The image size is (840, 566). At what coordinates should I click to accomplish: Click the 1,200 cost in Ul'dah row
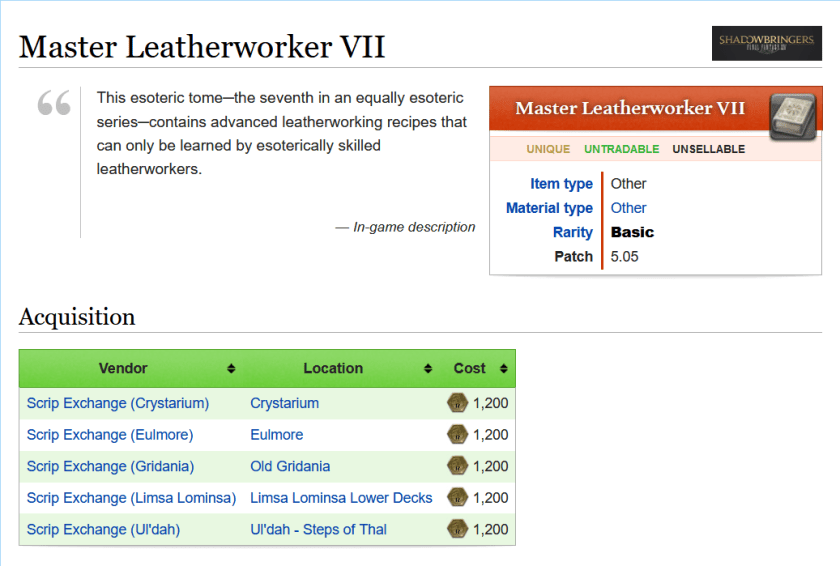click(x=490, y=530)
